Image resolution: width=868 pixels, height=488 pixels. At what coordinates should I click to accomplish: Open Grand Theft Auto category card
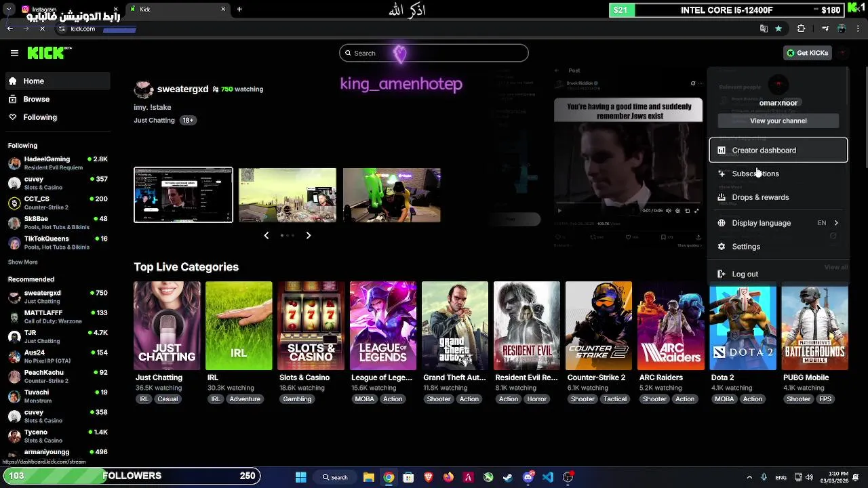(x=454, y=326)
